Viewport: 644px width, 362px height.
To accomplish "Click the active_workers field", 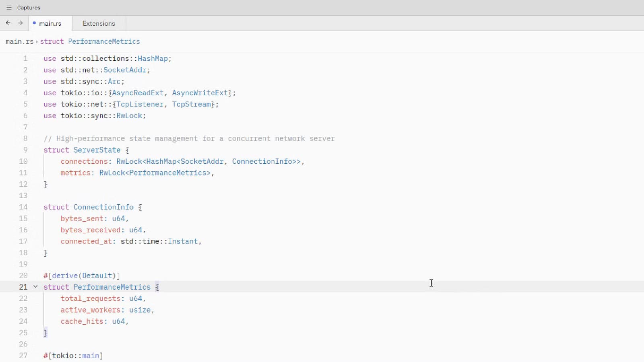I will pos(91,310).
